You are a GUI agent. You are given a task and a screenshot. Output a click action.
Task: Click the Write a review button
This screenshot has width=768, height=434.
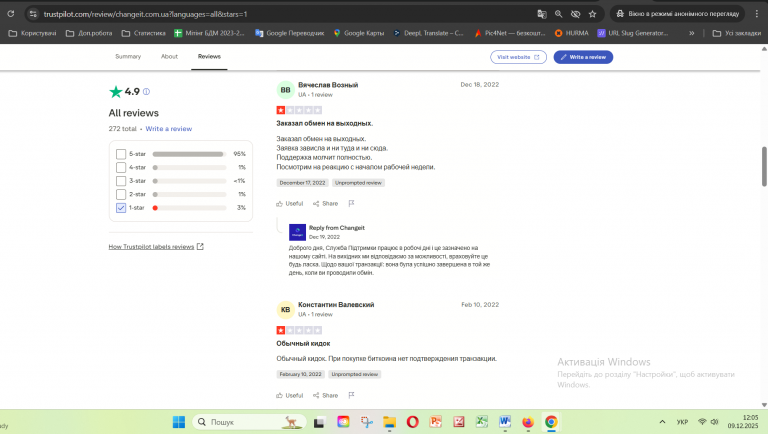pos(583,57)
